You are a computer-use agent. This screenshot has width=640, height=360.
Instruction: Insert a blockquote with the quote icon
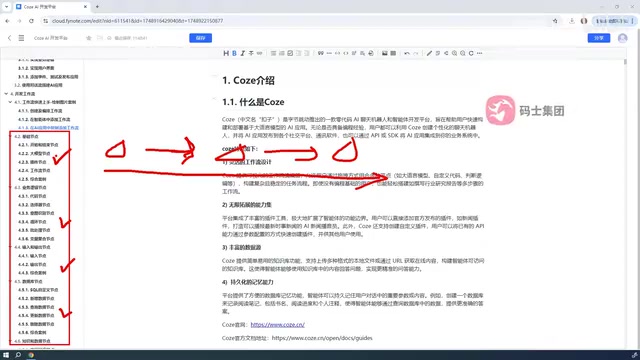coord(320,53)
